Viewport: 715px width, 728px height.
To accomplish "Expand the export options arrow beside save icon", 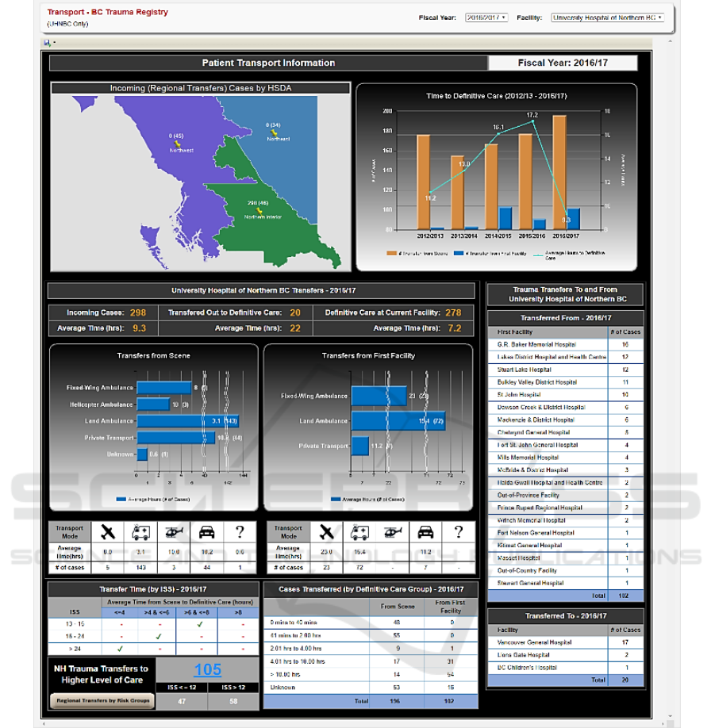I will click(x=54, y=42).
